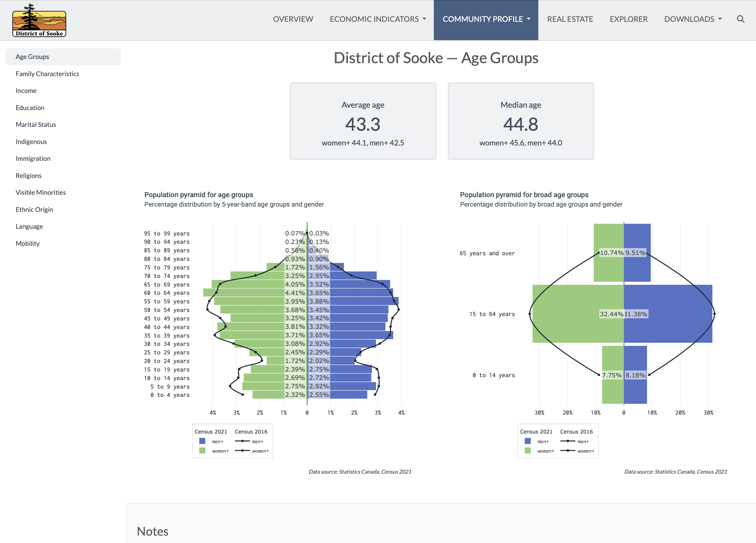Click the Median age card
Viewport: 756px width, 543px height.
point(520,121)
